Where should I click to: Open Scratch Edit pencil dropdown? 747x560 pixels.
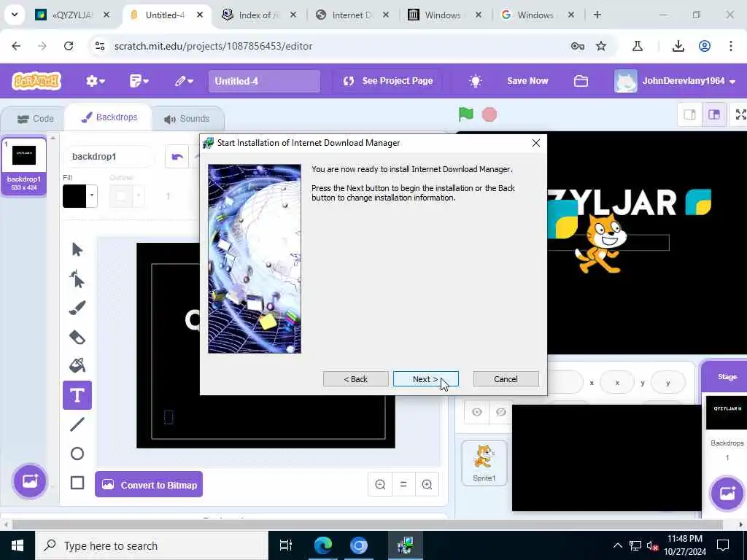[183, 81]
